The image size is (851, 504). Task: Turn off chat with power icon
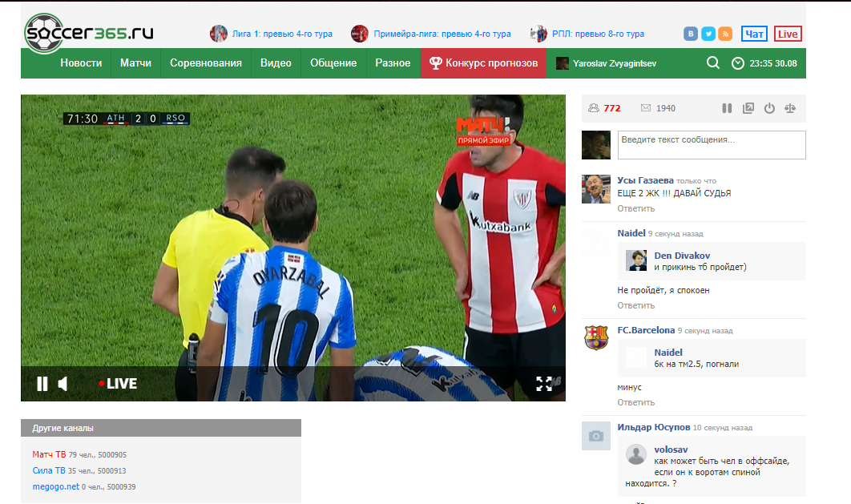[769, 108]
